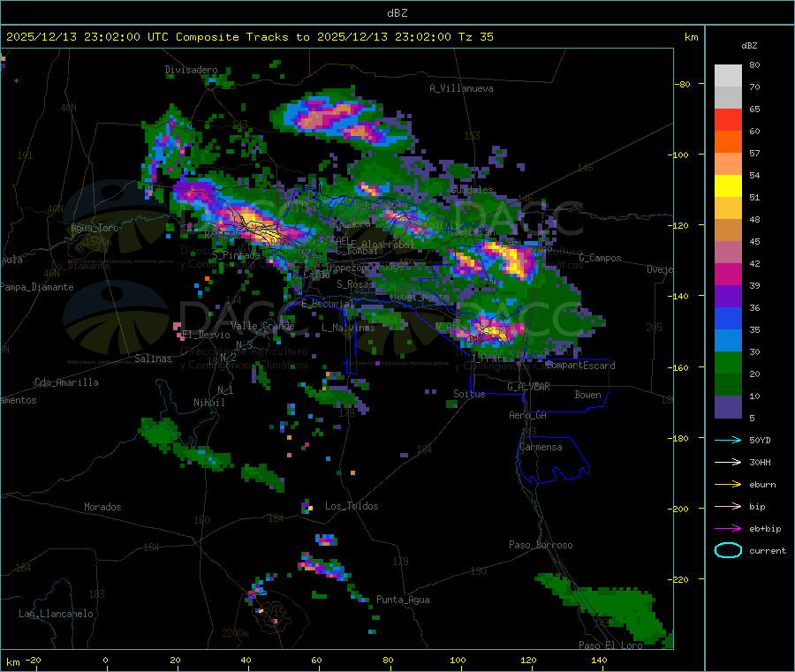The height and width of the screenshot is (672, 795).
Task: Click the bip pink arrow legend icon
Action: 728,506
